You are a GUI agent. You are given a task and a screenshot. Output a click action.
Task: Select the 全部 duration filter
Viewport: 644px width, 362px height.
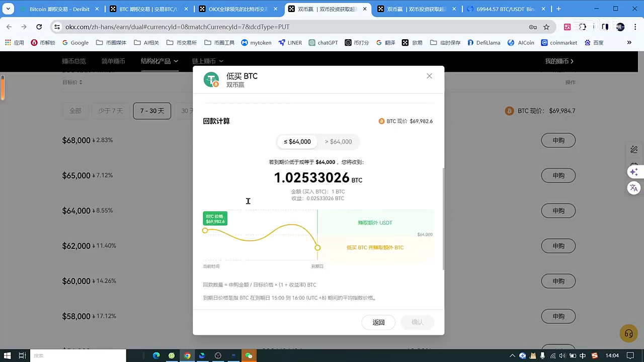coord(75,111)
